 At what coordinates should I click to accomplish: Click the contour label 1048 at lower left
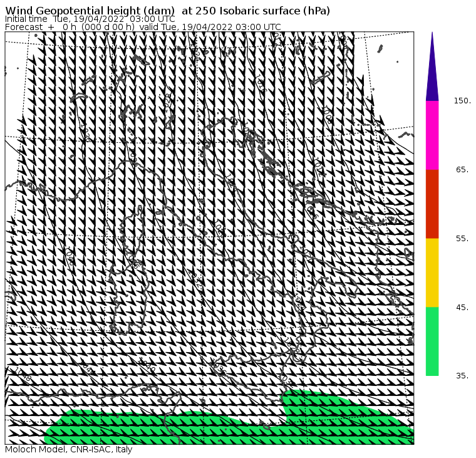click(x=22, y=374)
